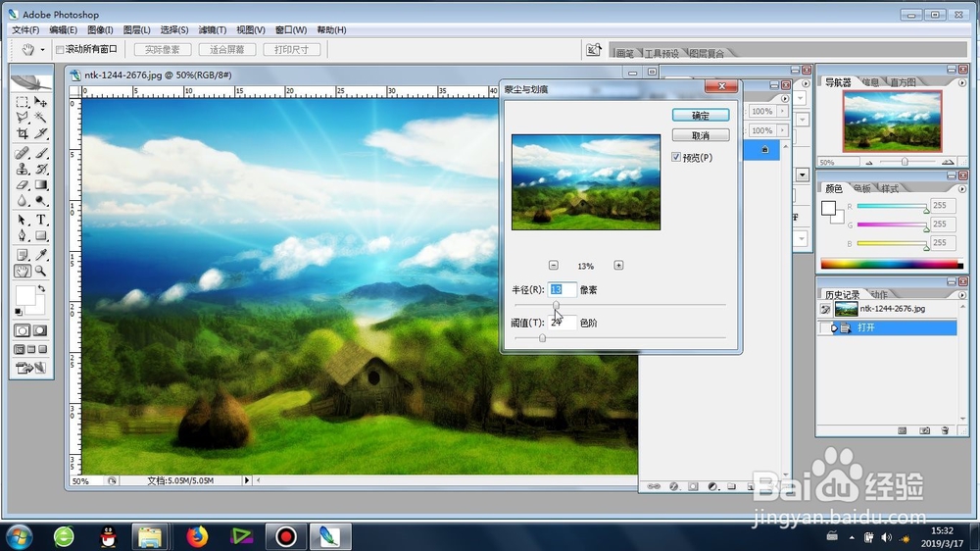This screenshot has height=551, width=980.
Task: Click the 半径 radius slider handle
Action: click(556, 305)
